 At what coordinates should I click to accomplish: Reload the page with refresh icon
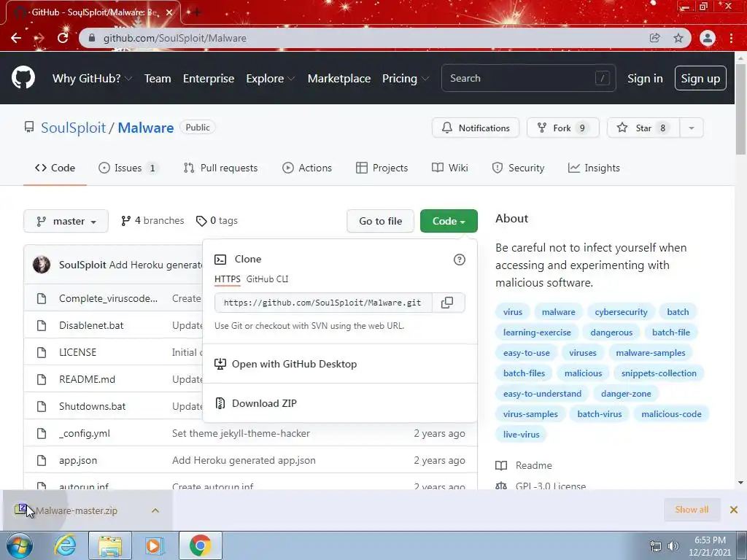63,38
